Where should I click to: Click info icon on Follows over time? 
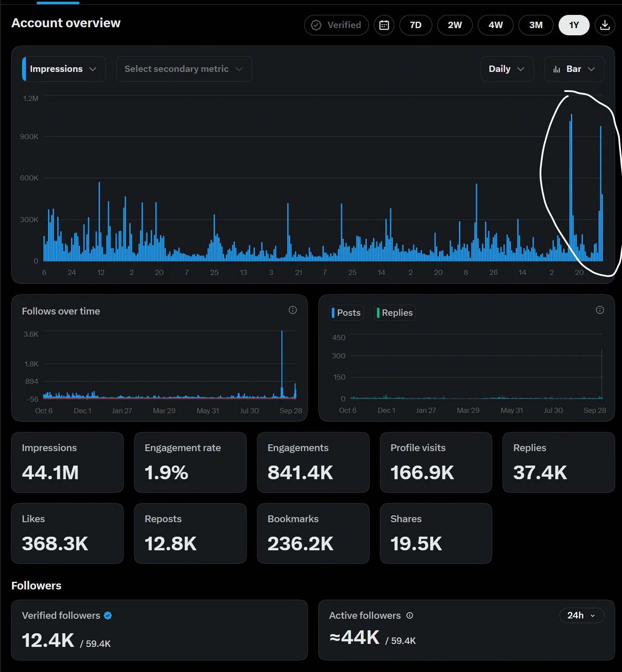pos(293,310)
